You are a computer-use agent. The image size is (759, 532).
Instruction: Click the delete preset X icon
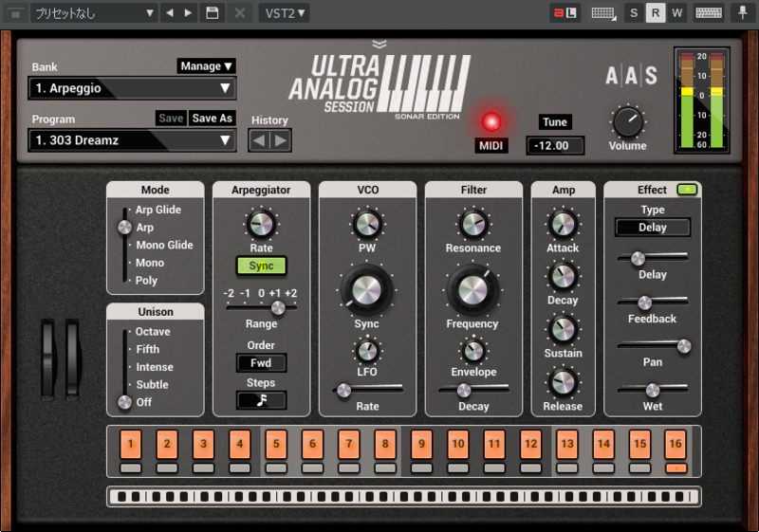coord(240,13)
